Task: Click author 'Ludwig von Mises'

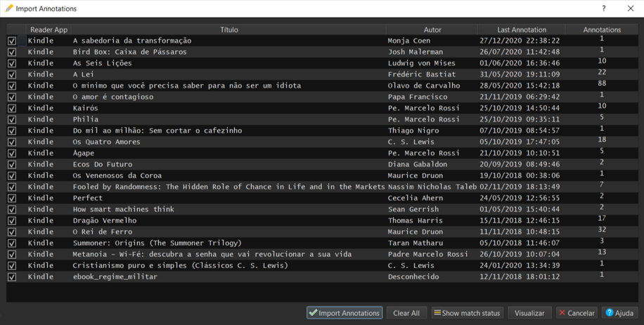Action: click(x=422, y=63)
